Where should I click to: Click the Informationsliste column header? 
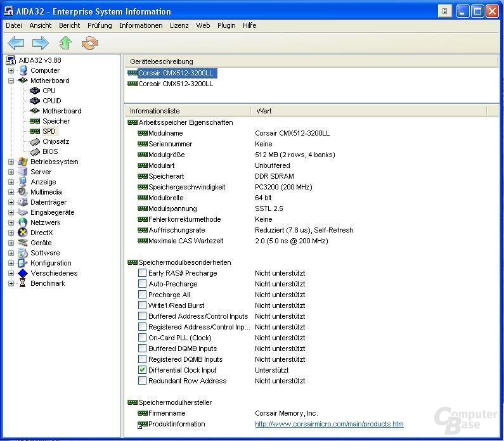(x=188, y=111)
